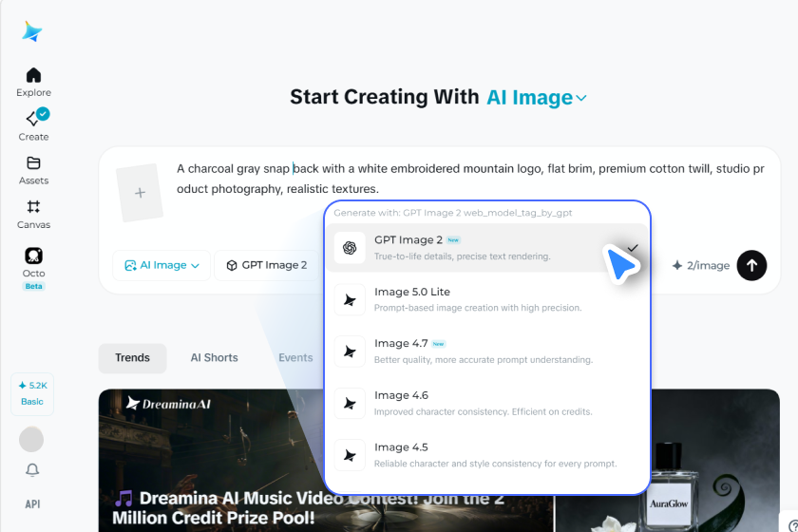
Task: Click the Image 5.0 Lite star icon
Action: point(350,300)
